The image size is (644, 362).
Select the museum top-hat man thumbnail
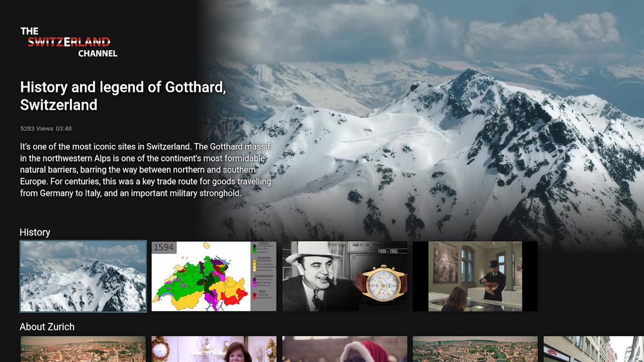pyautogui.click(x=475, y=276)
